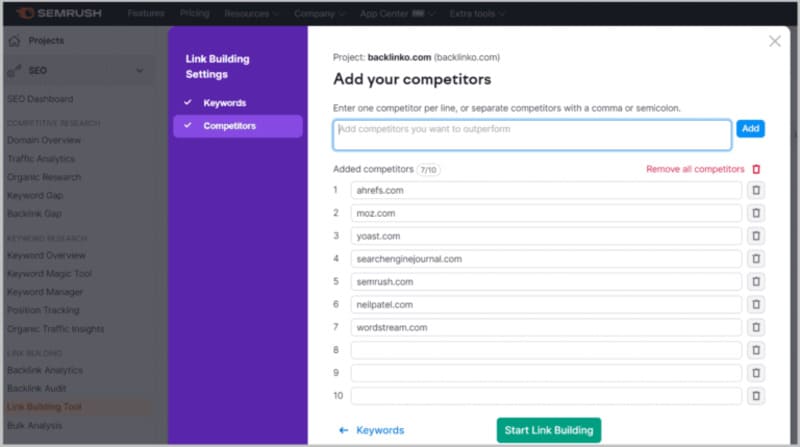Image resolution: width=800 pixels, height=447 pixels.
Task: Remove neilpatel.com via trash icon
Action: 756,305
